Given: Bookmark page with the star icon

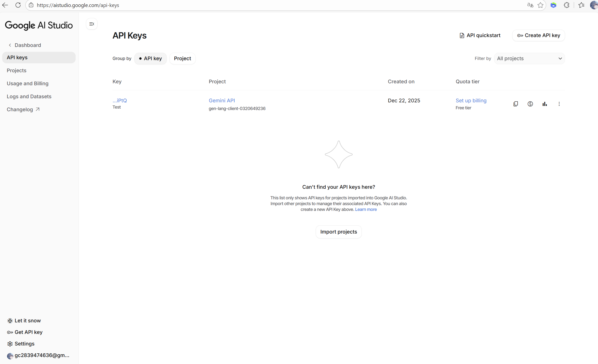Looking at the screenshot, I should click(540, 5).
